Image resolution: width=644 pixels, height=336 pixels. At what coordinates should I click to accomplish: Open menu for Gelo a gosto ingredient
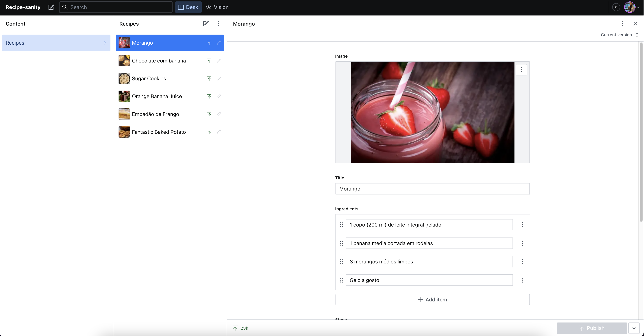coord(522,280)
